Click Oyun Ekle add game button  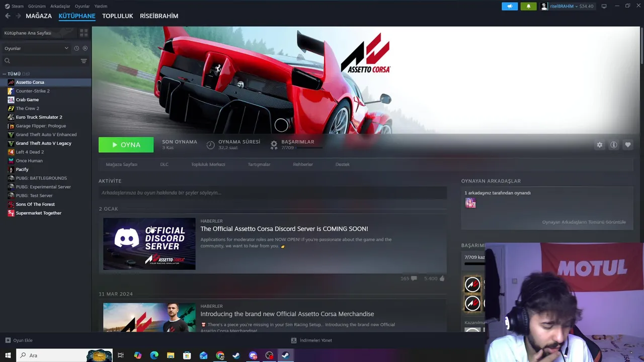tap(19, 340)
